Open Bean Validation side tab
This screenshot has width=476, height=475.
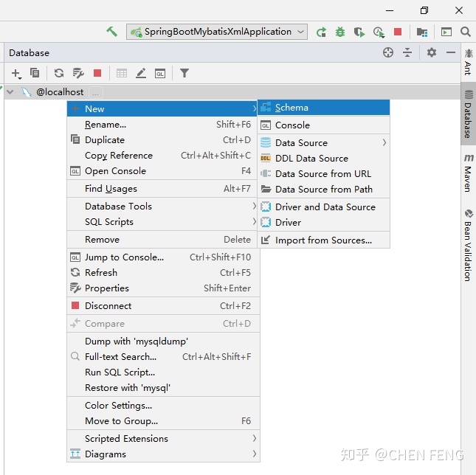(468, 245)
